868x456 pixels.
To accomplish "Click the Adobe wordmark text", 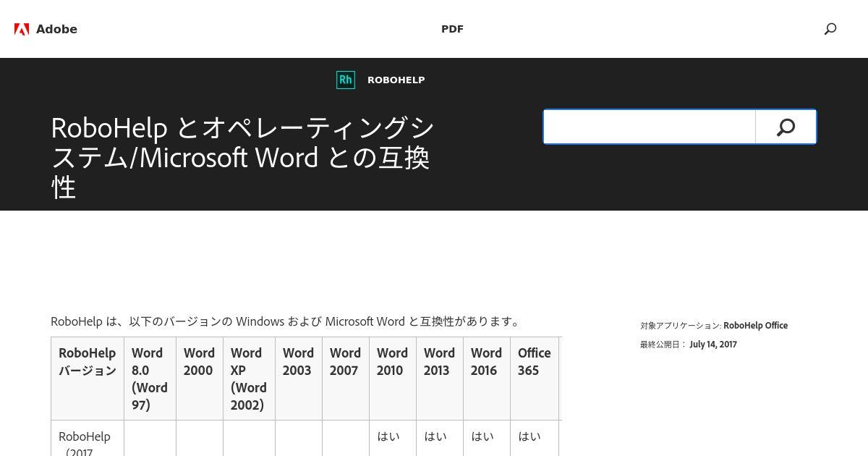I will [x=56, y=29].
